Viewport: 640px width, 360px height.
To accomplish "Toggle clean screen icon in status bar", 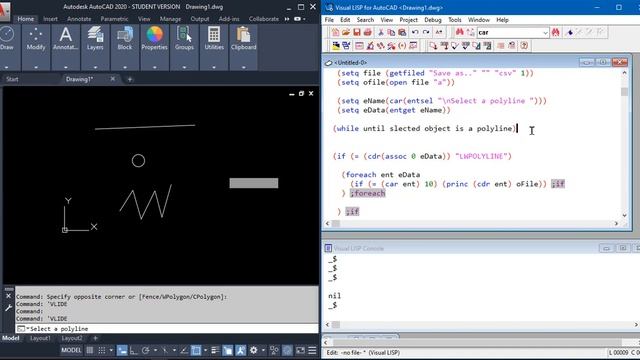I will point(300,350).
